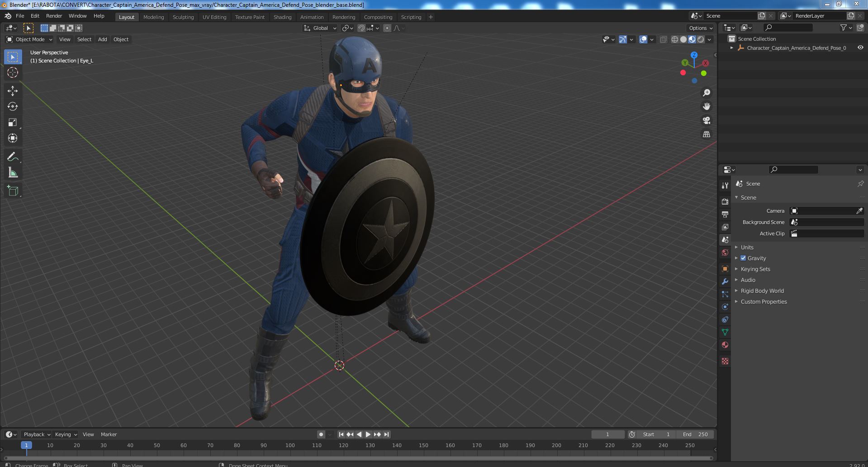Viewport: 868px width, 467px height.
Task: Expand the Custom Properties panel
Action: (764, 301)
